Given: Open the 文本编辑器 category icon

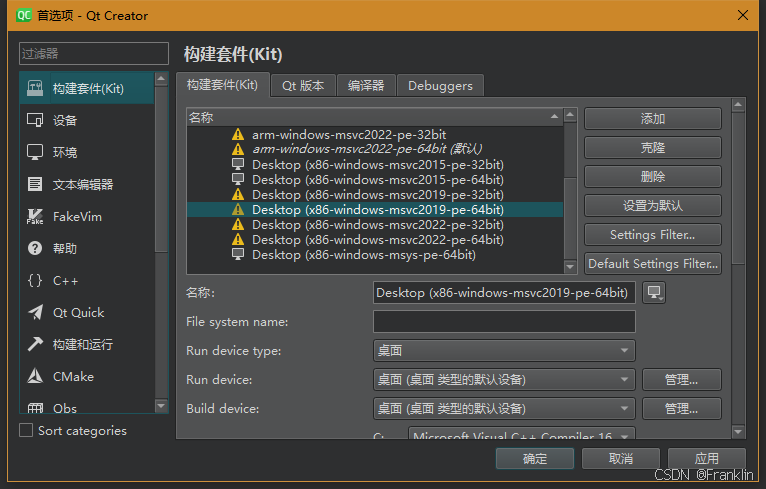Looking at the screenshot, I should point(35,184).
